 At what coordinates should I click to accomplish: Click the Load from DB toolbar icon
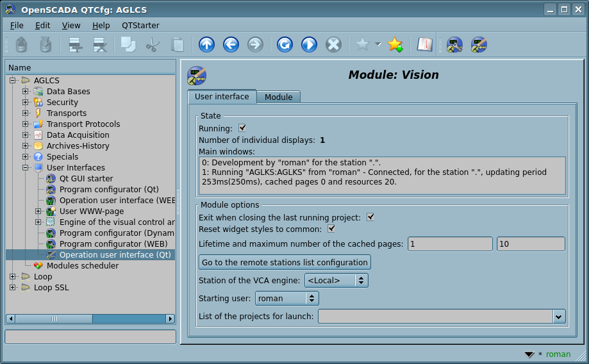tap(21, 45)
